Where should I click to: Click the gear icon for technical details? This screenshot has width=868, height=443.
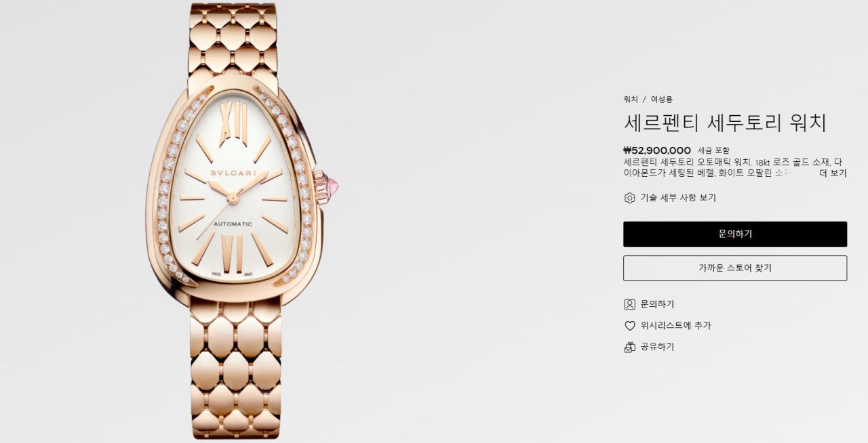coord(629,198)
